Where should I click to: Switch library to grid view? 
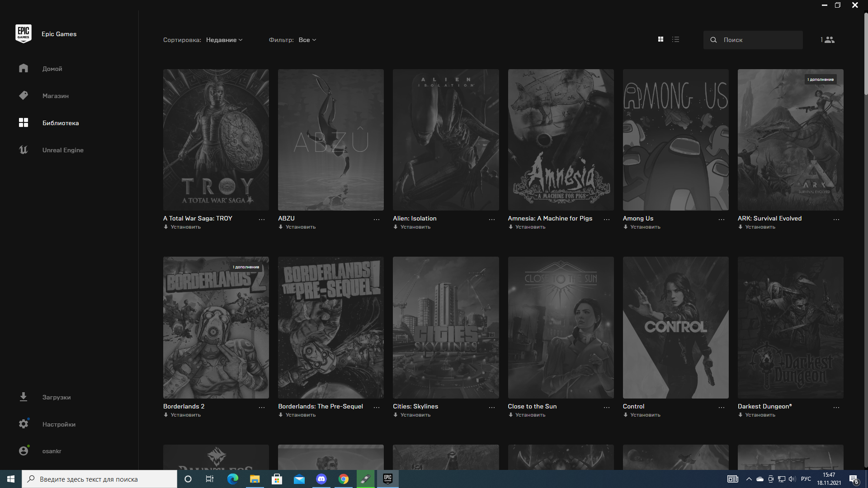click(x=660, y=39)
